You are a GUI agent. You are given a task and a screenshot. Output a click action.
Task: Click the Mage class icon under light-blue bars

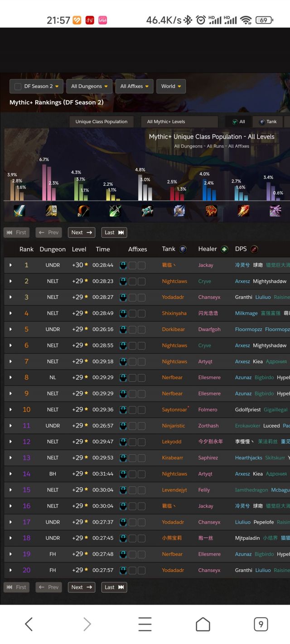[243, 211]
